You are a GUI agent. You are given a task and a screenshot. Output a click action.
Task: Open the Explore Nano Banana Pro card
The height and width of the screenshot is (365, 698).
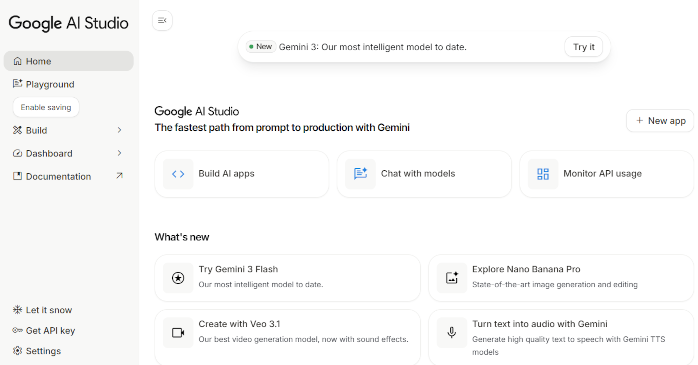561,278
